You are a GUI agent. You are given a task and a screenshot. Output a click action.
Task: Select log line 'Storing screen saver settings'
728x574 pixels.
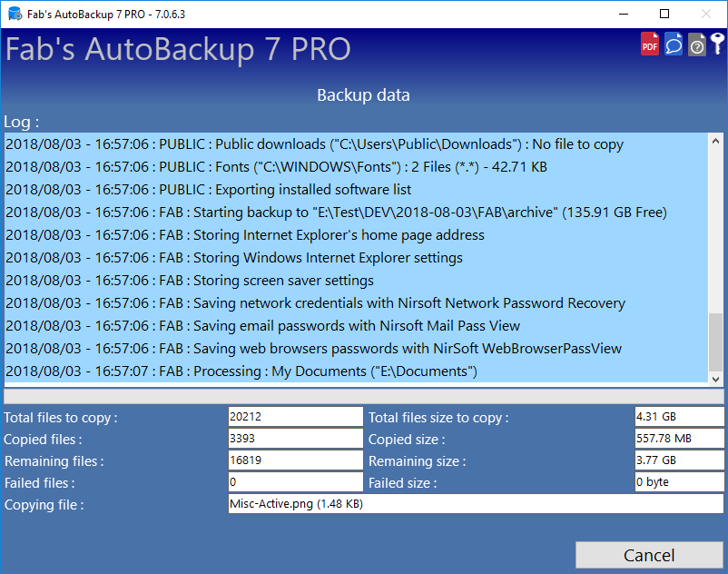(x=356, y=281)
